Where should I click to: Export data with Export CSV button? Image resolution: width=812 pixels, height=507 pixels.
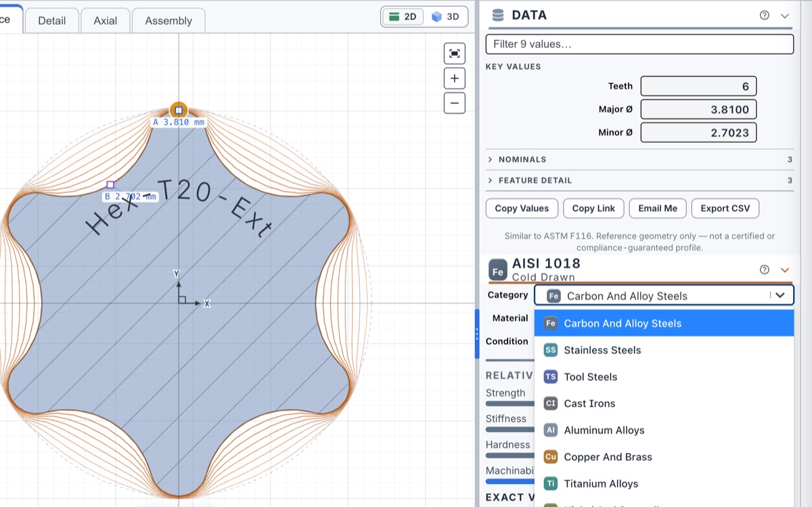coord(725,208)
